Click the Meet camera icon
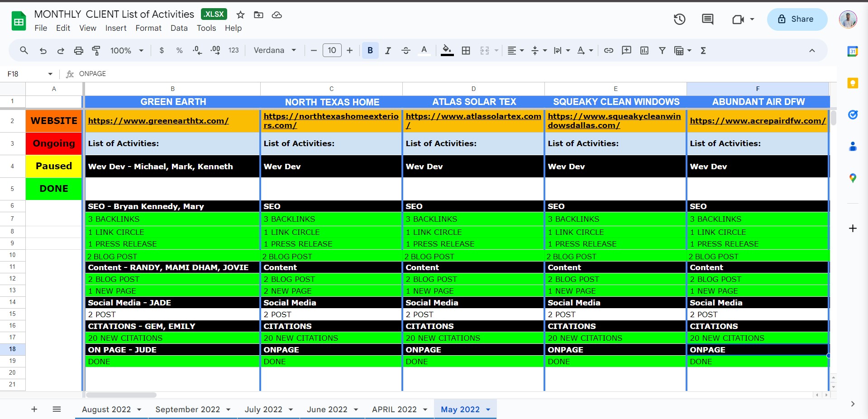 point(738,19)
